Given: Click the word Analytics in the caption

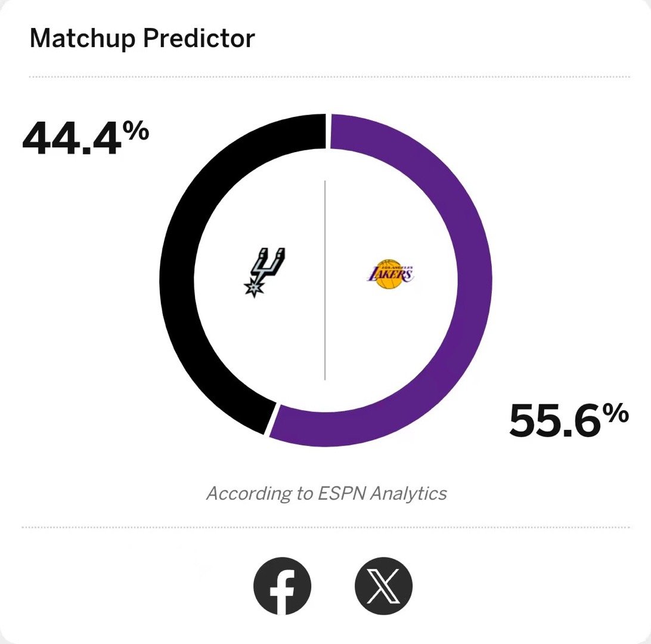Looking at the screenshot, I should coord(409,494).
